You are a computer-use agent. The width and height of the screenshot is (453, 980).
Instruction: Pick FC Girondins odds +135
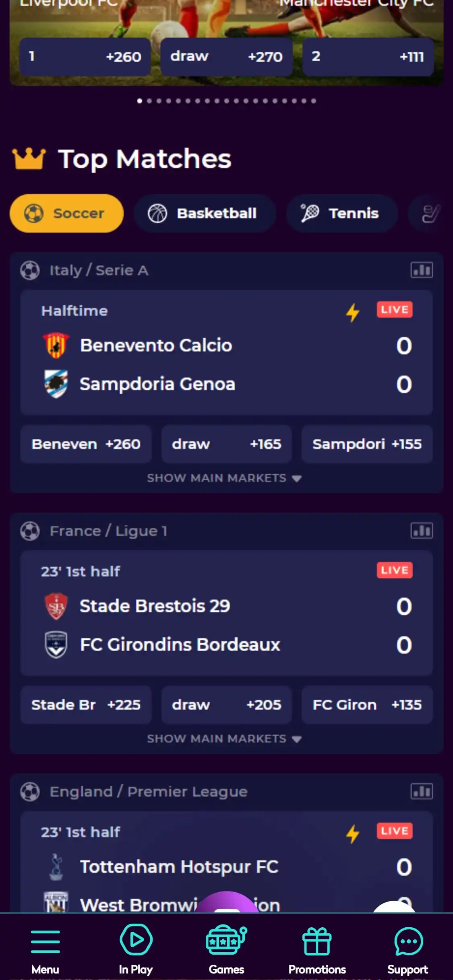pos(367,705)
